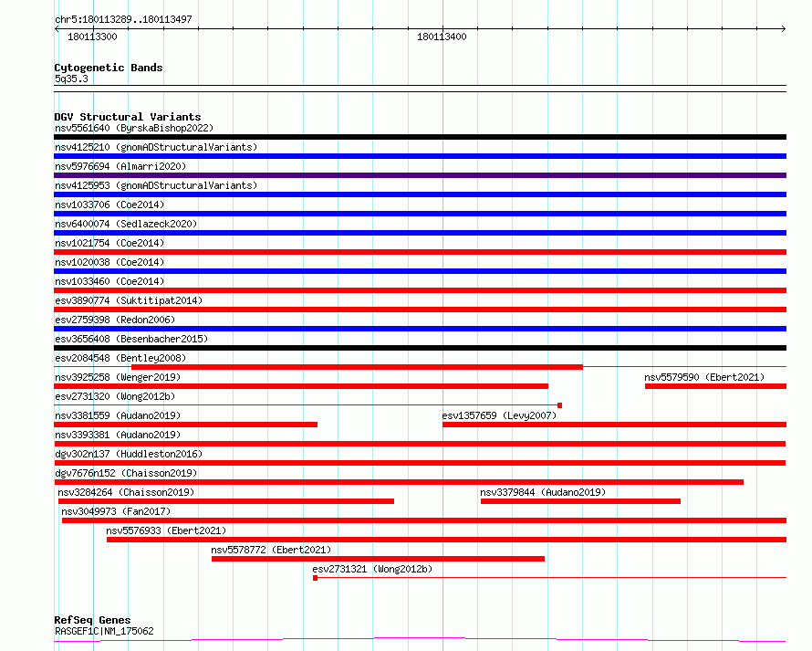Viewport: 812px width, 651px height.
Task: Click the chr5:180113289..180113497 region label
Action: coord(123,20)
